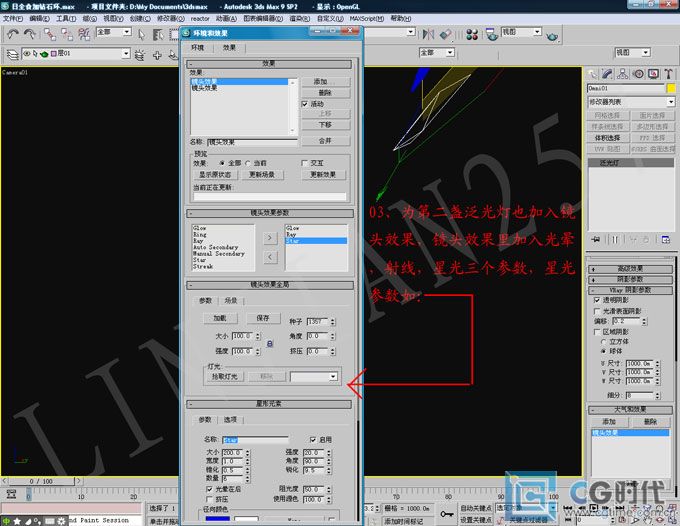Open the 帮助(H) menu
Screen dimensions: 680x526
pos(401,19)
